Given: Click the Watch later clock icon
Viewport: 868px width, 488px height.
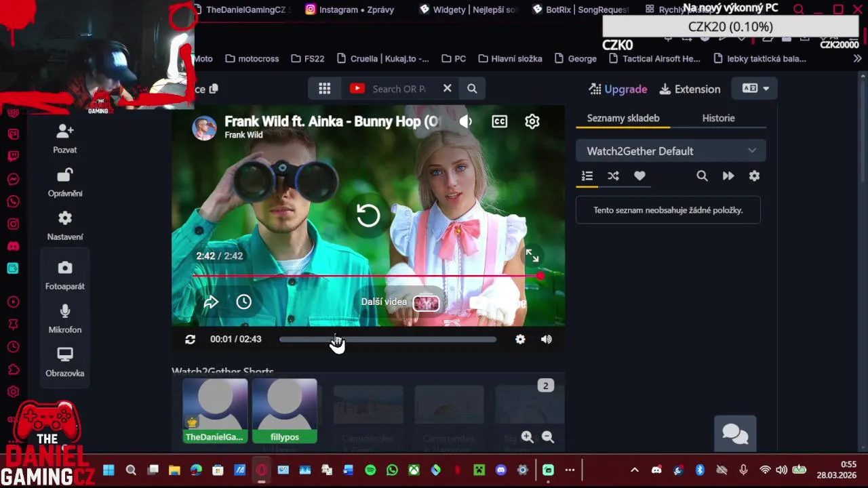Looking at the screenshot, I should [243, 302].
